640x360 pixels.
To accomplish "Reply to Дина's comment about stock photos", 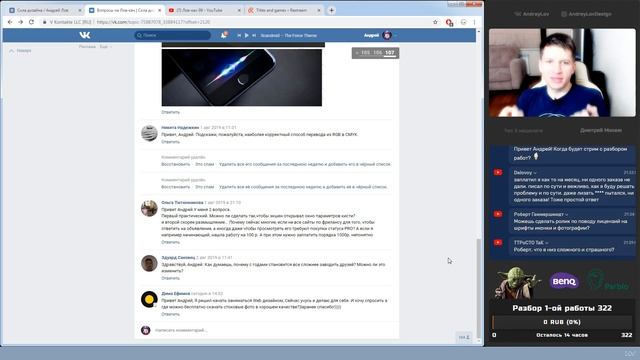I will 170,314.
